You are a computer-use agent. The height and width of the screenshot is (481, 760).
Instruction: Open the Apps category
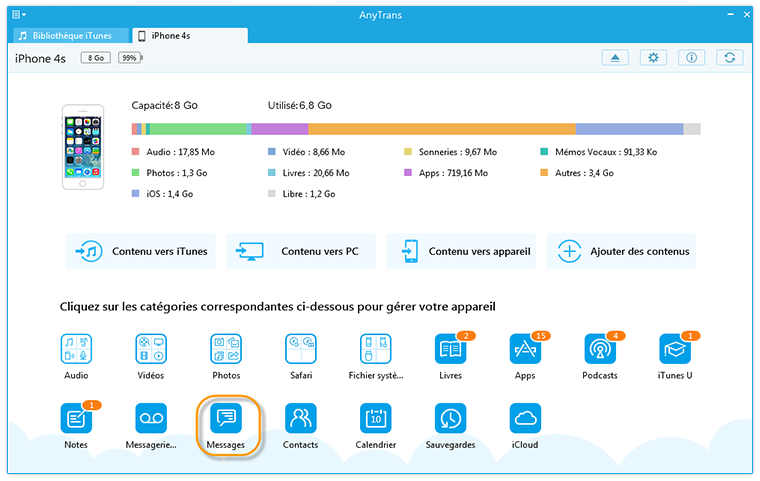coord(525,349)
